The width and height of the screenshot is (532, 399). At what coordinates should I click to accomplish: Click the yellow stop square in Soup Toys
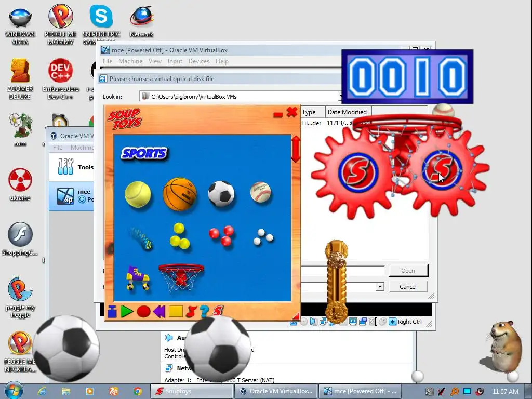176,312
